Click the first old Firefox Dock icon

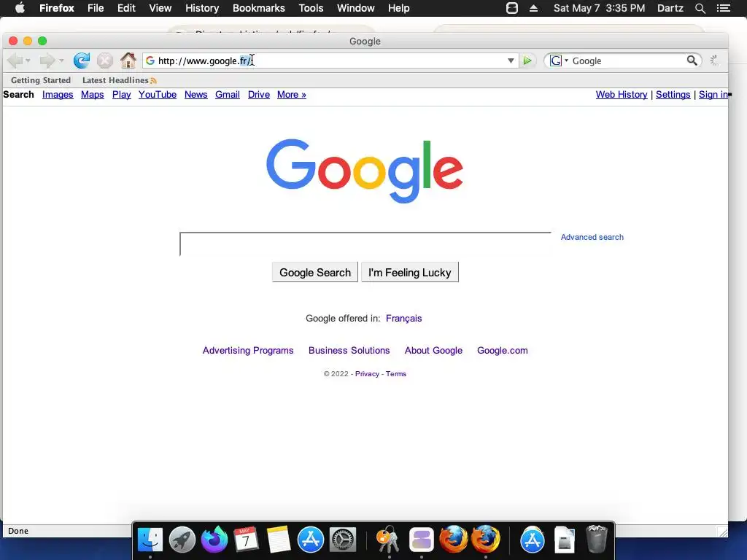point(454,540)
